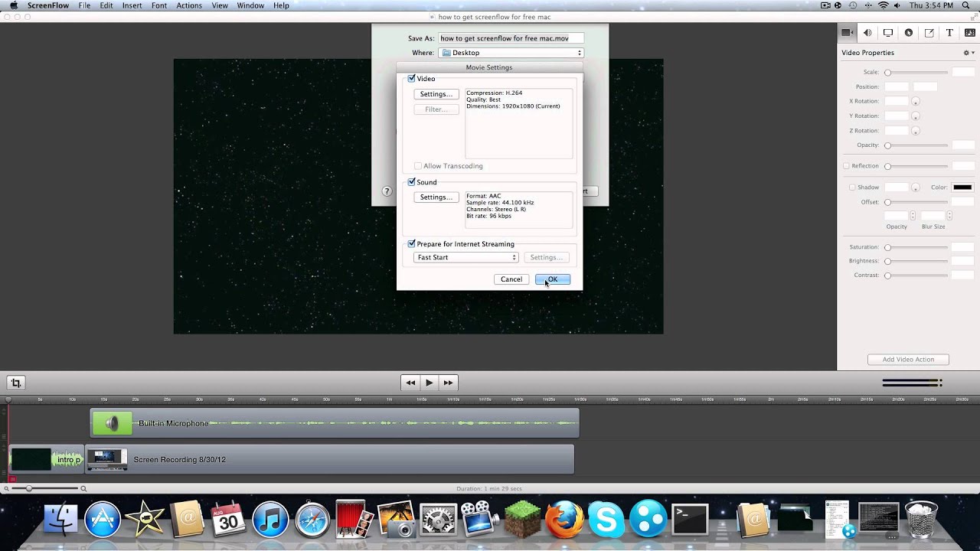Open the Screen Recording Properties monitor tab
Viewport: 980px width, 551px height.
pyautogui.click(x=888, y=33)
